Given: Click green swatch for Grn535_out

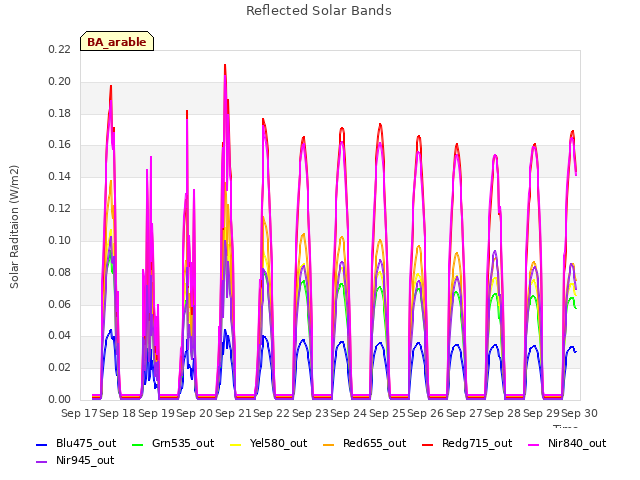Looking at the screenshot, I should tap(138, 444).
